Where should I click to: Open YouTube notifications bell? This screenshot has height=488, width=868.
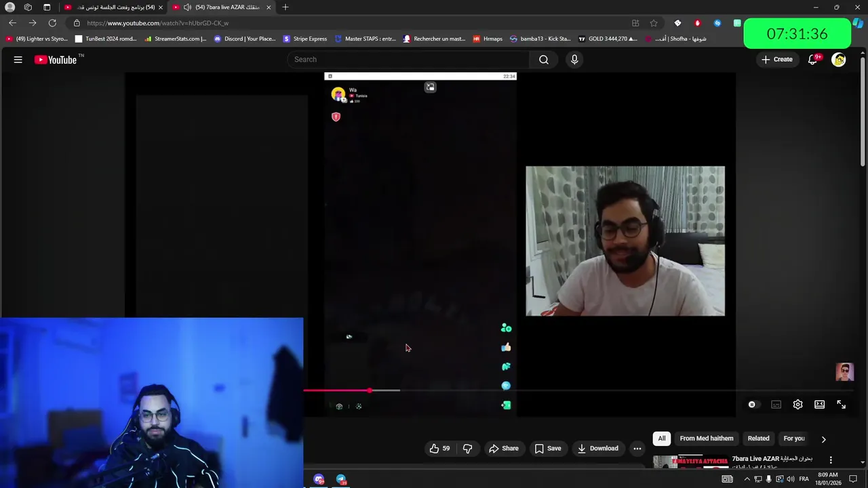(813, 60)
